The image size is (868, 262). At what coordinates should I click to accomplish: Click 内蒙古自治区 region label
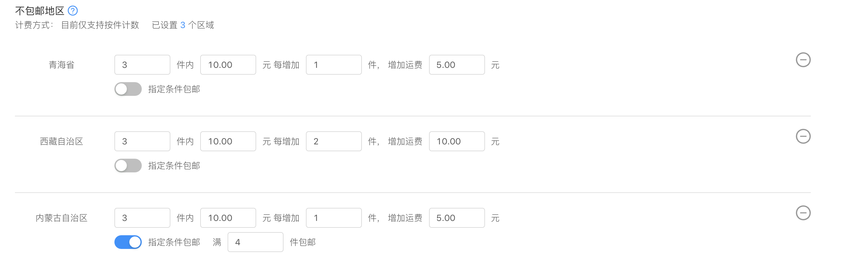coord(61,218)
